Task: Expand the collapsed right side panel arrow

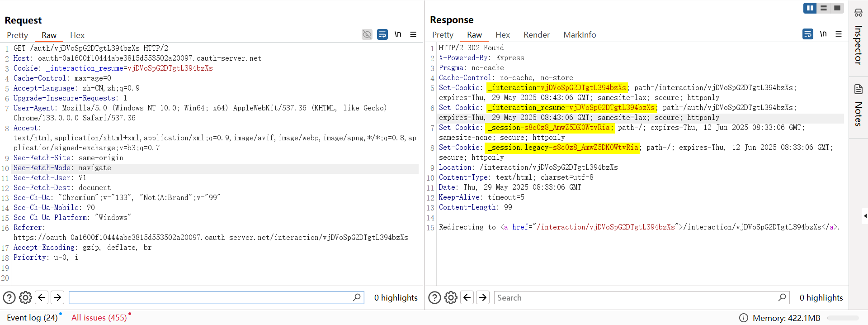Action: [x=864, y=216]
